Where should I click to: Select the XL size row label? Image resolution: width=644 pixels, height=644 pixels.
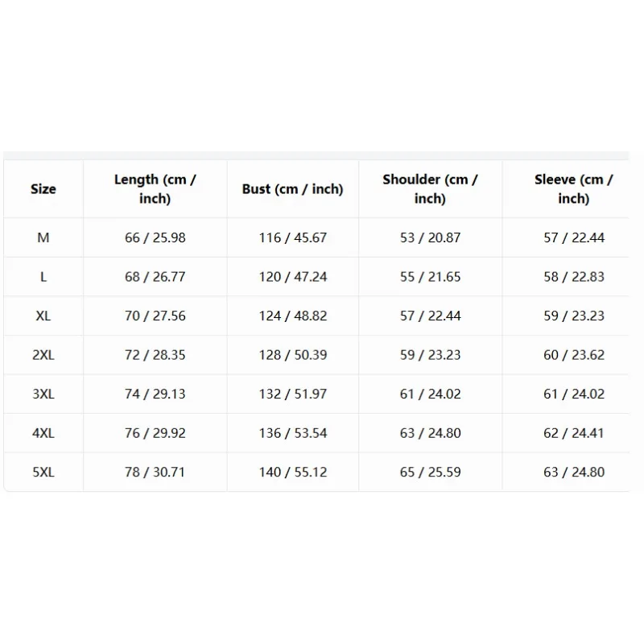(43, 316)
